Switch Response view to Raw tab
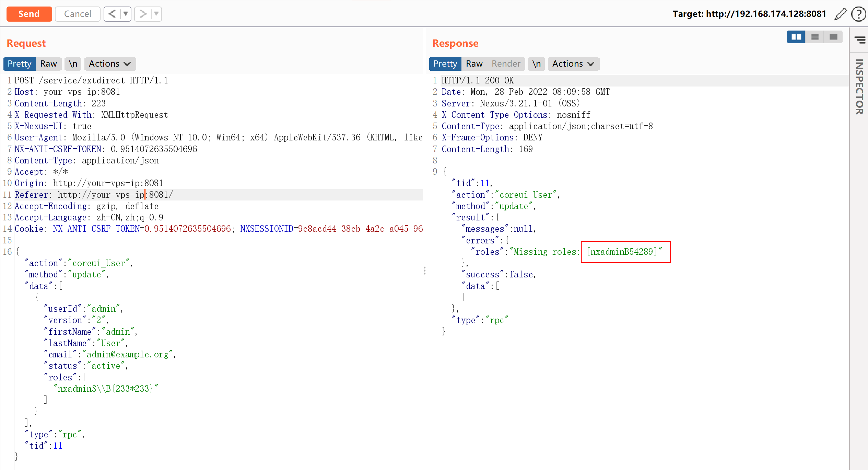 [x=474, y=64]
